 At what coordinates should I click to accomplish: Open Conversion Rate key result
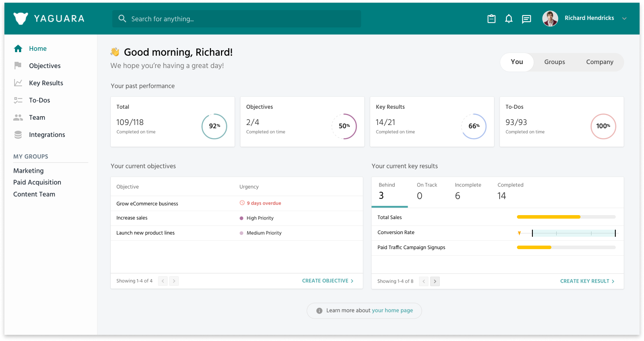pyautogui.click(x=396, y=232)
